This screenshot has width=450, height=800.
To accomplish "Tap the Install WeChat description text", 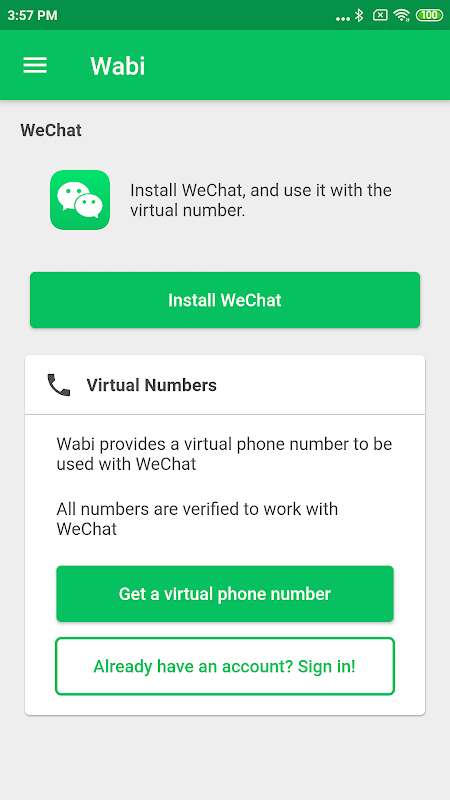I will pyautogui.click(x=261, y=200).
